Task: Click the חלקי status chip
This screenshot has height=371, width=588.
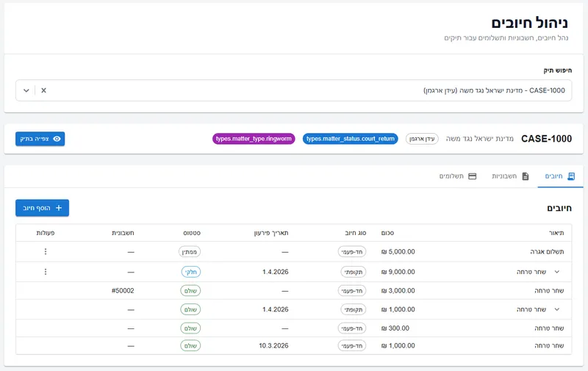Action: [x=191, y=272]
